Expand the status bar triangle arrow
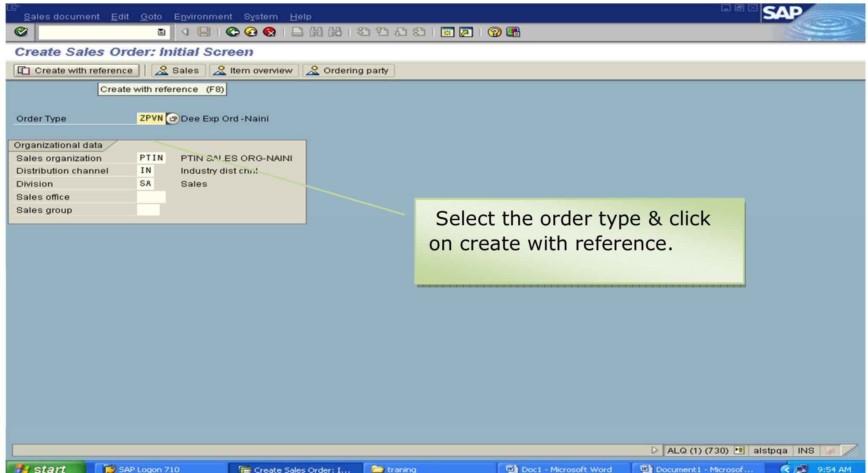This screenshot has height=473, width=868. click(x=655, y=450)
